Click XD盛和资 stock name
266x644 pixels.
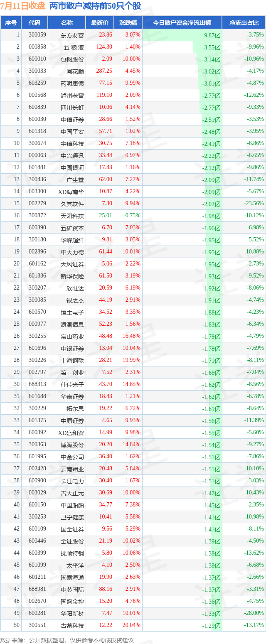(x=71, y=433)
